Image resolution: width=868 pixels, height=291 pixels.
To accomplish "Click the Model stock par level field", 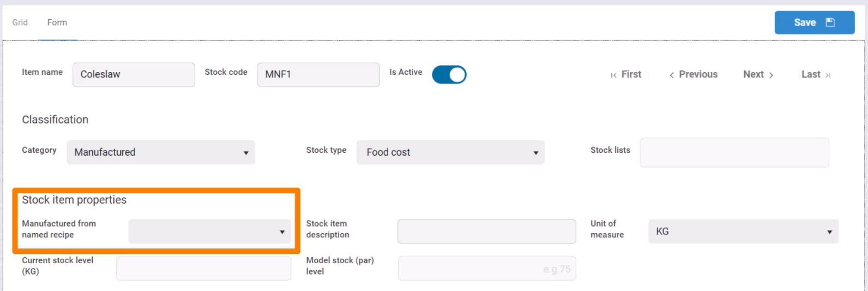I will [x=486, y=269].
